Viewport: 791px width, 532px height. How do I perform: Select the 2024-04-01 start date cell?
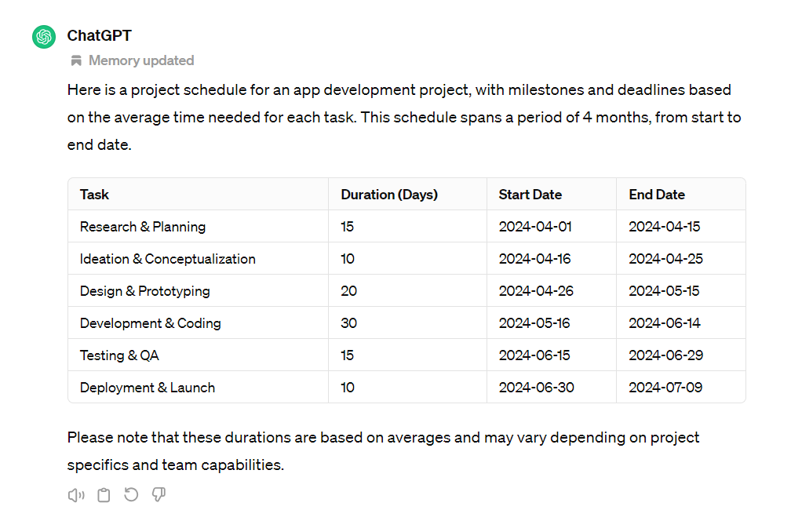[535, 226]
